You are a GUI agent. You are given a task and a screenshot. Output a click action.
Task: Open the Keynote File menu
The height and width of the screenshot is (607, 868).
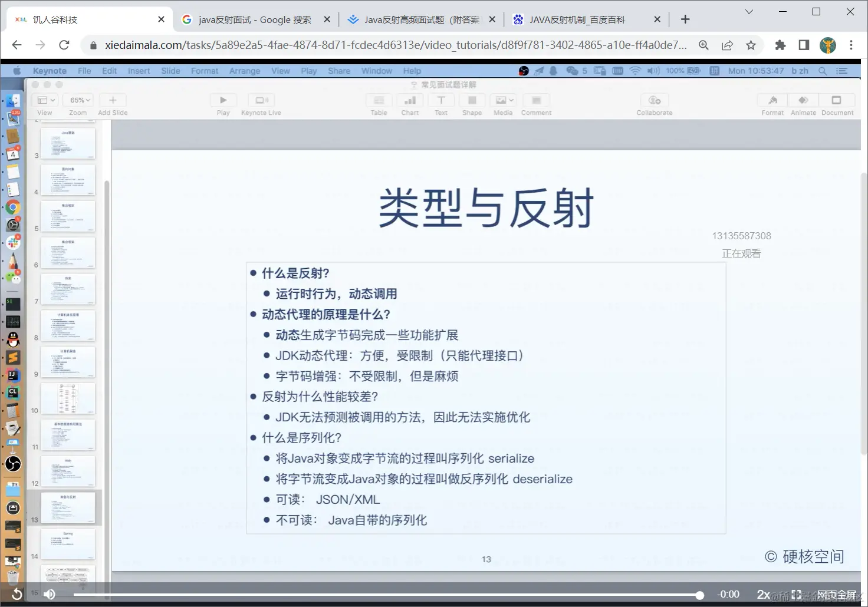84,71
